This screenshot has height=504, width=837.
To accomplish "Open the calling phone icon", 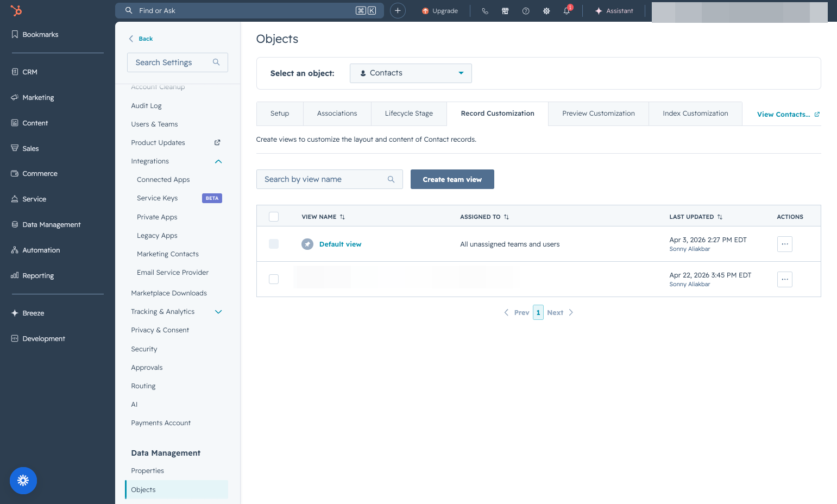I will coord(485,10).
